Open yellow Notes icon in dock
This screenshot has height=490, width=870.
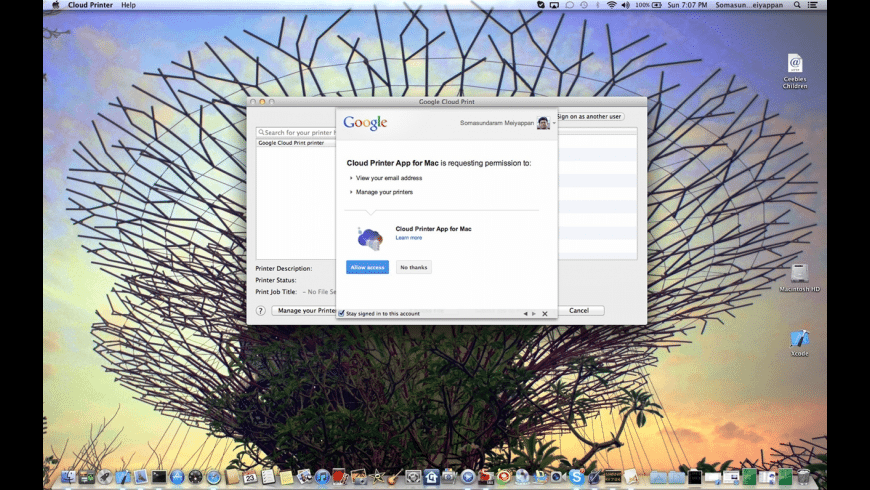pyautogui.click(x=286, y=476)
